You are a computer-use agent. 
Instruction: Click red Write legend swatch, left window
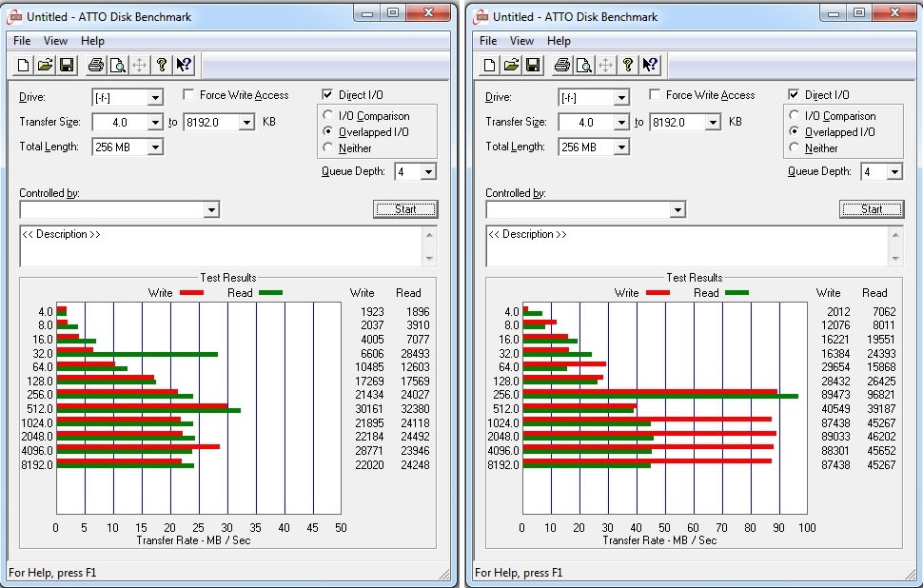pos(191,292)
